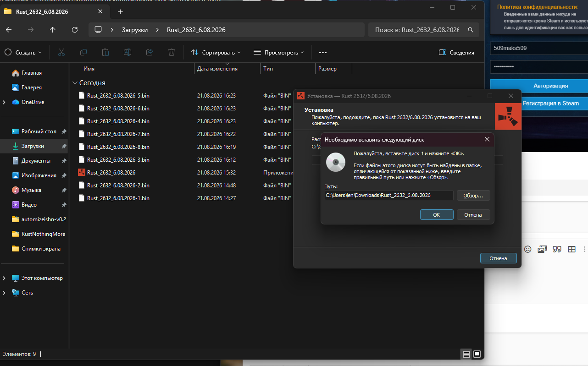Viewport: 588px width, 366px height.
Task: Click the Путь path input field
Action: pyautogui.click(x=389, y=196)
